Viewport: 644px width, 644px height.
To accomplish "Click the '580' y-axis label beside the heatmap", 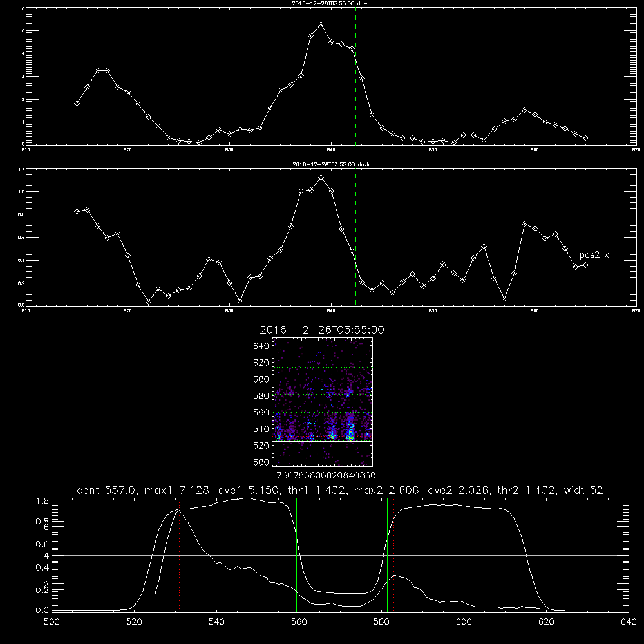I will [261, 396].
